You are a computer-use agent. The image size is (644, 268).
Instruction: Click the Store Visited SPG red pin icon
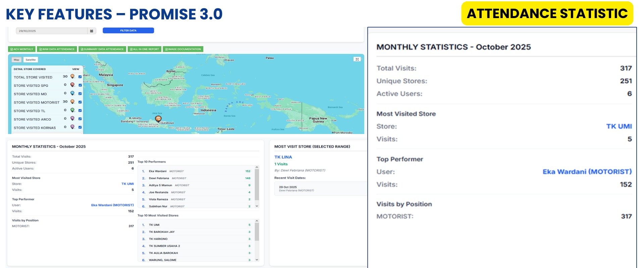(x=72, y=85)
